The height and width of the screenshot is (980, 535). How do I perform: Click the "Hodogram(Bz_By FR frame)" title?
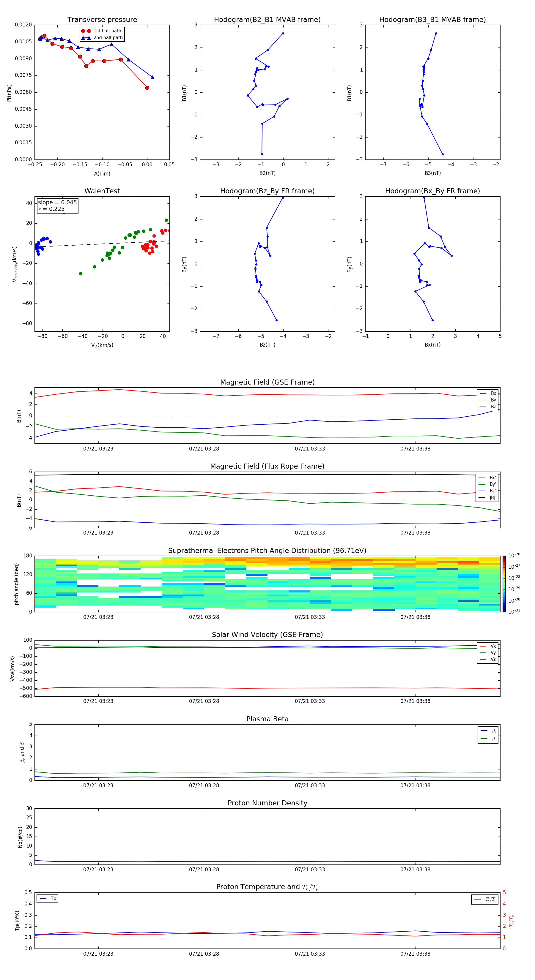click(267, 191)
